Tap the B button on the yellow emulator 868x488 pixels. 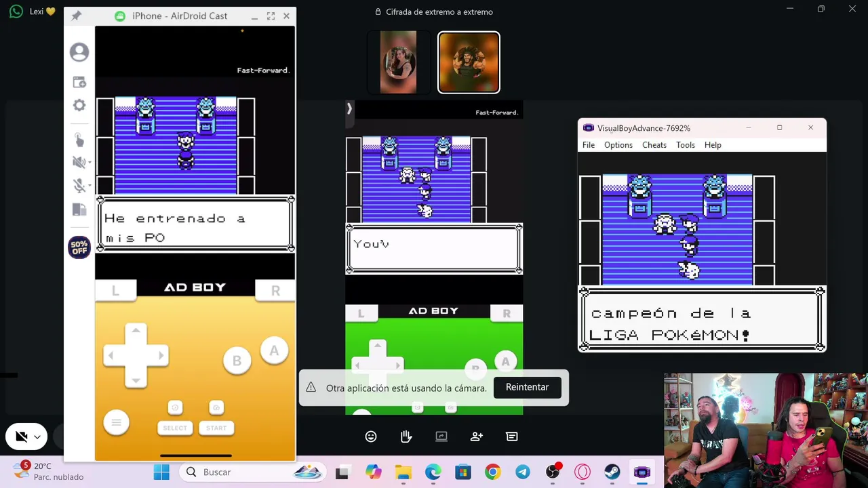(237, 361)
